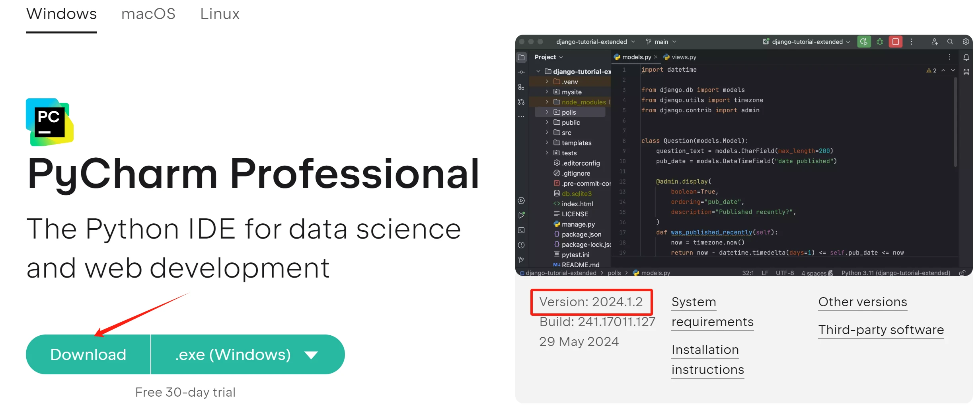Click the Debug bug icon
Image resolution: width=980 pixels, height=405 pixels.
click(880, 42)
